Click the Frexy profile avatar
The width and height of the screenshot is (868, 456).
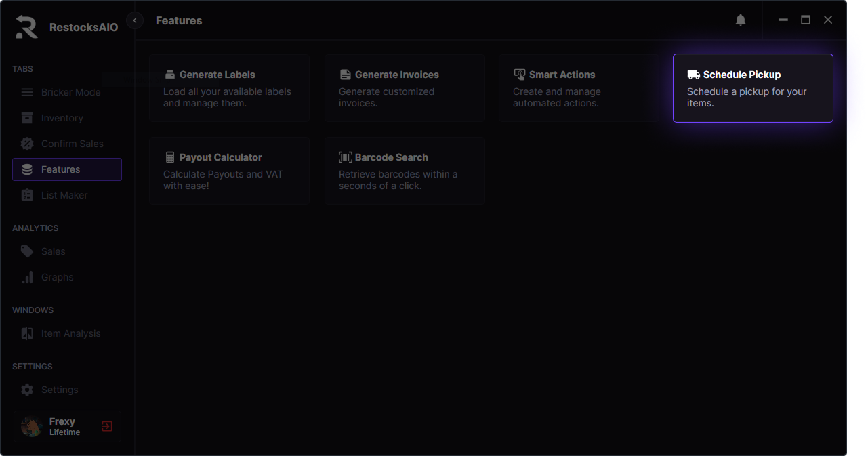(x=32, y=426)
